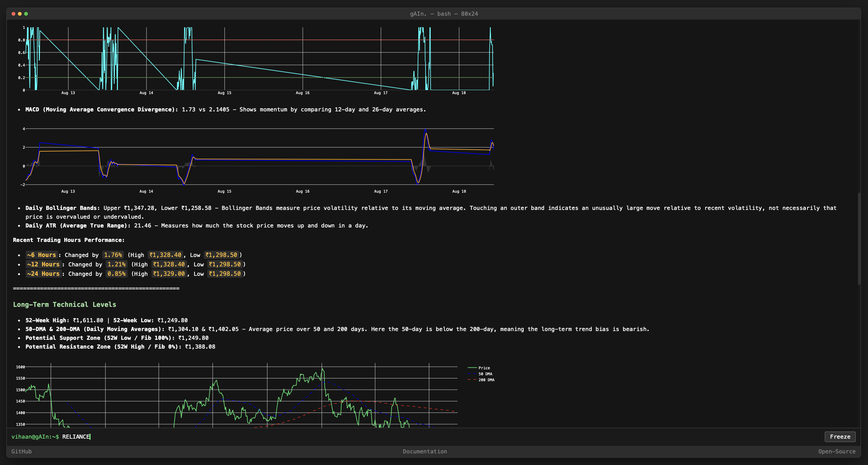Click the Daily ATR line
Viewport: 868px width, 465px height.
coord(197,226)
